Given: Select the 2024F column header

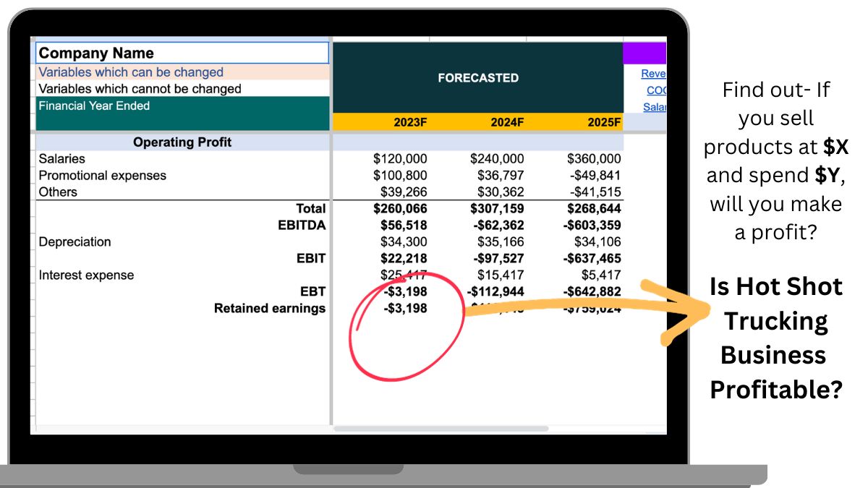Looking at the screenshot, I should [x=506, y=123].
